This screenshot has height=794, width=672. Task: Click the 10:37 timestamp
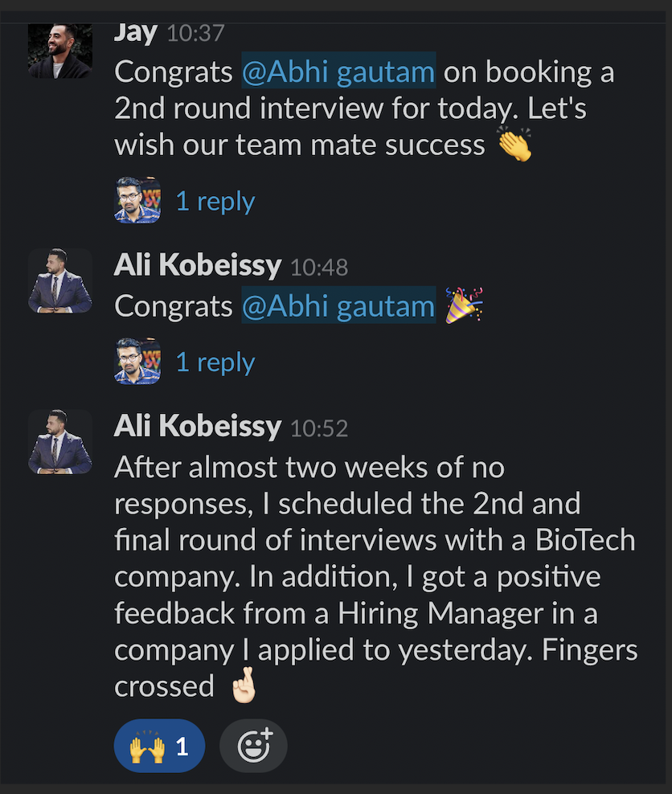tap(195, 34)
